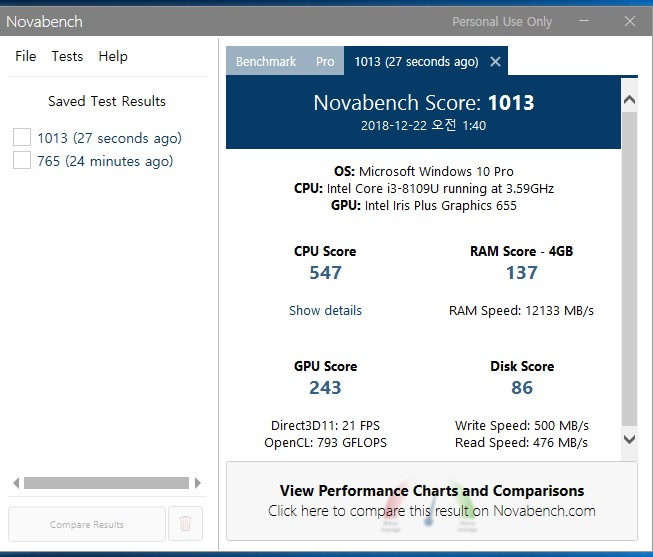The width and height of the screenshot is (653, 557).
Task: Click the saved results scroll right arrow
Action: coord(198,483)
